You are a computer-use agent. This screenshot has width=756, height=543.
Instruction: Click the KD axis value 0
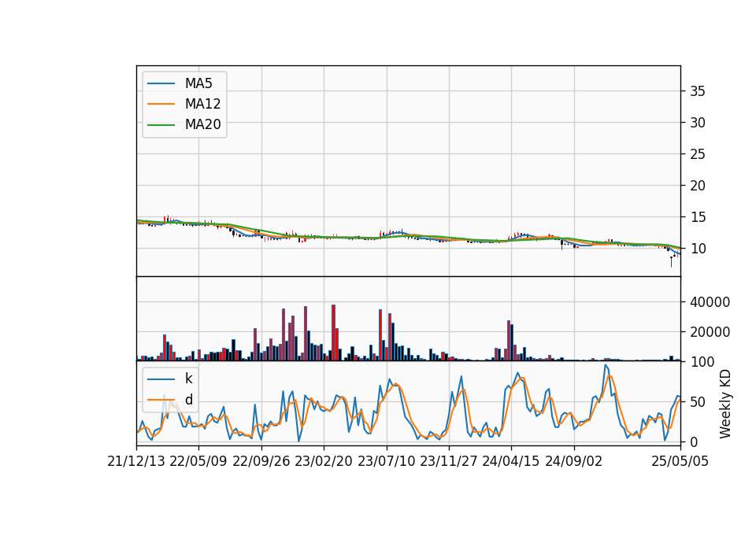(693, 441)
